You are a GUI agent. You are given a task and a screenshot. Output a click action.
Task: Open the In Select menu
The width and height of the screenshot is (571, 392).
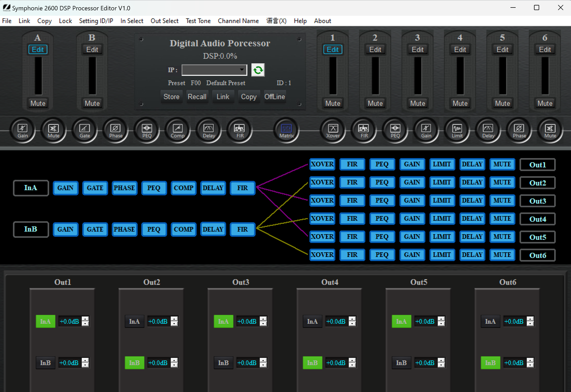pyautogui.click(x=132, y=21)
